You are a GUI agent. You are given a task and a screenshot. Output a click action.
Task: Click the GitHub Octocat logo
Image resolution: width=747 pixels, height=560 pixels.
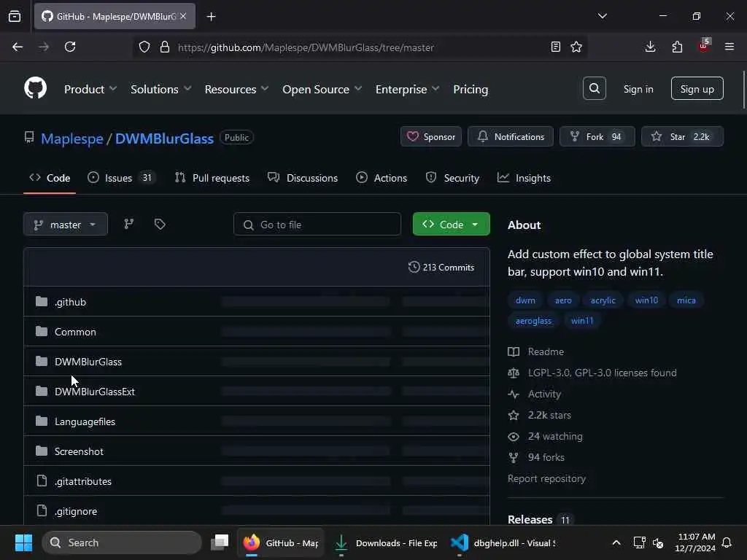pyautogui.click(x=35, y=88)
